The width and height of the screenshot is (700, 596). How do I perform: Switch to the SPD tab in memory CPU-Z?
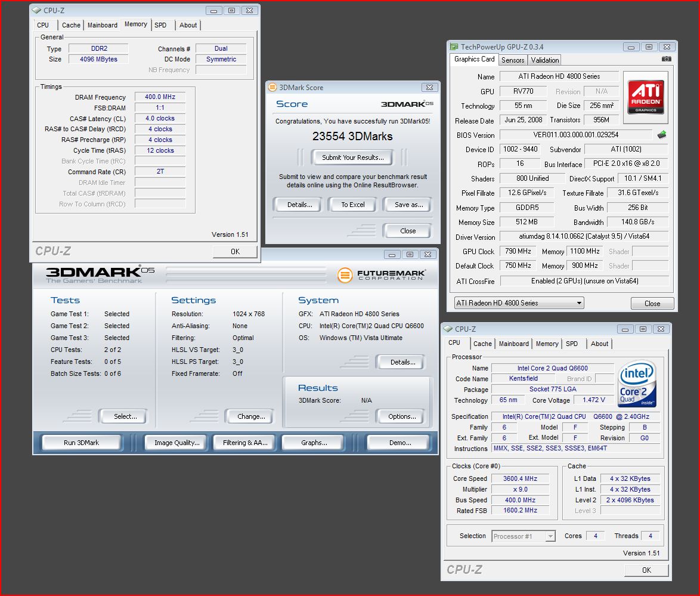pos(161,25)
